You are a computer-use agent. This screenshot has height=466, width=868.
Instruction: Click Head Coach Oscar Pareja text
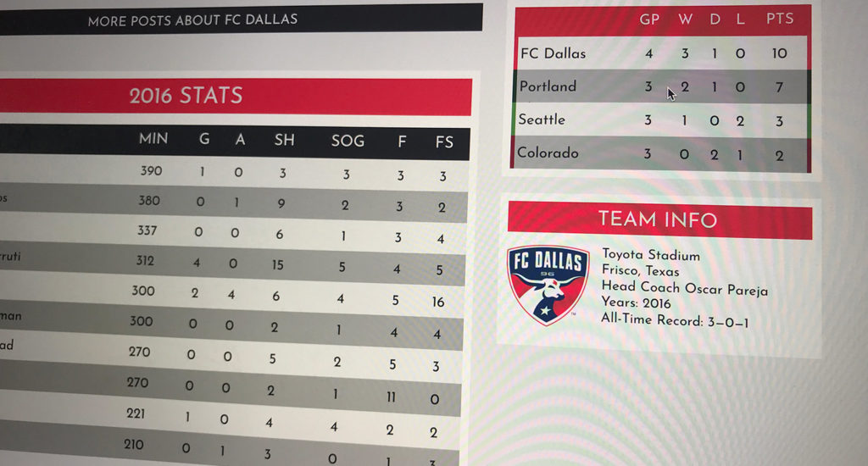(685, 288)
